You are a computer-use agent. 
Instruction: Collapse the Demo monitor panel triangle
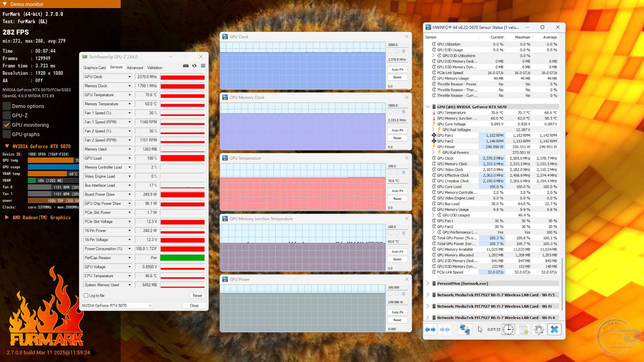coord(5,4)
